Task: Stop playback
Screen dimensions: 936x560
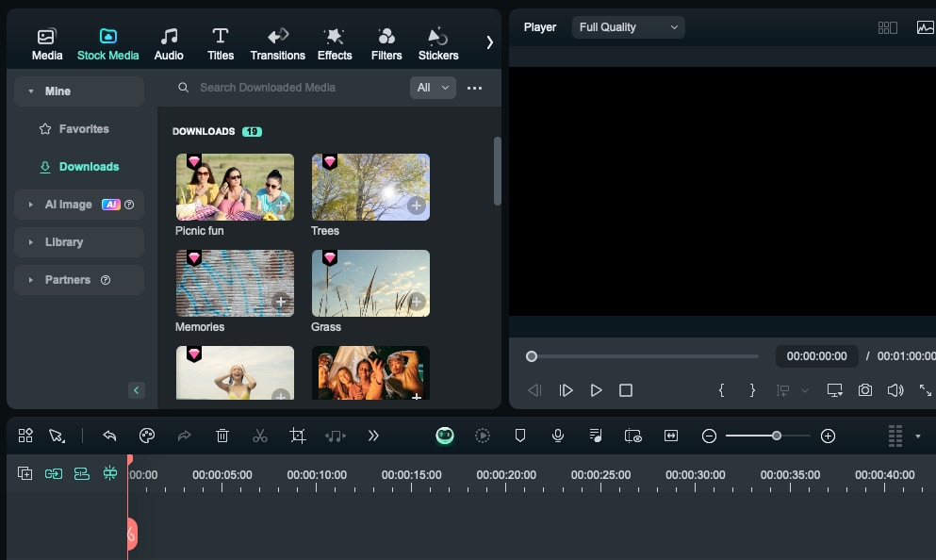Action: [x=626, y=390]
